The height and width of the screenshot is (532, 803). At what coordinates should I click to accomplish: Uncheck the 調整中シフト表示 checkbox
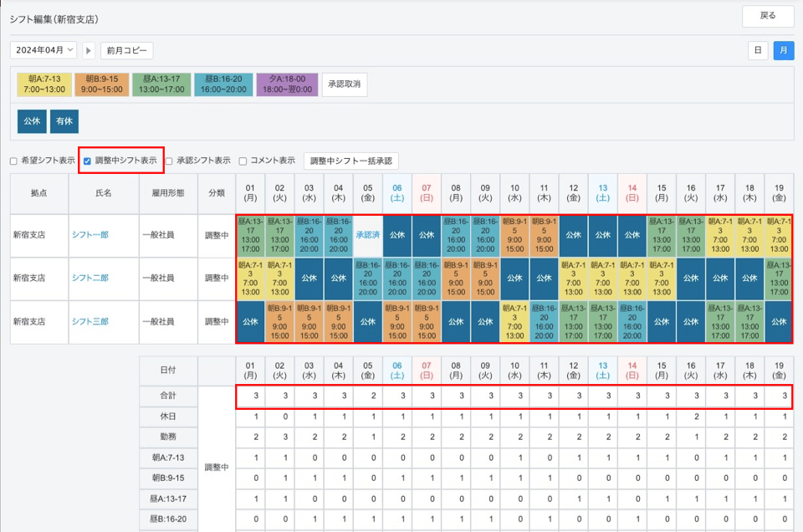point(88,161)
